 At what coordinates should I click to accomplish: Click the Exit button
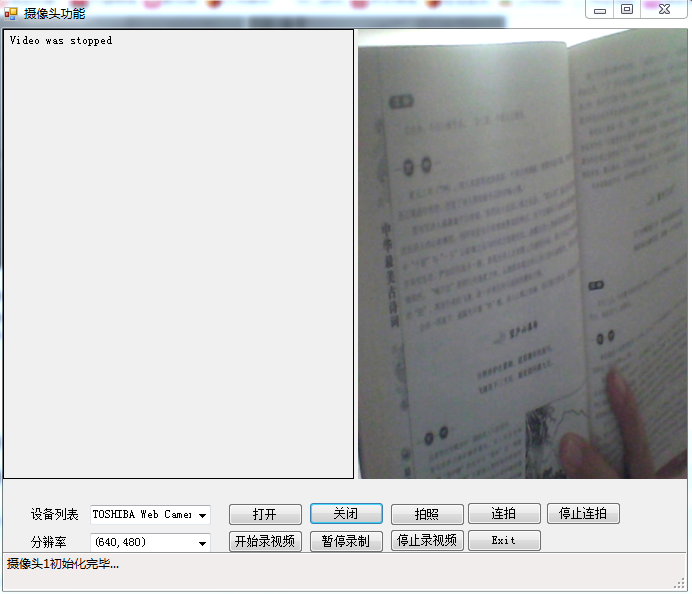pyautogui.click(x=504, y=541)
